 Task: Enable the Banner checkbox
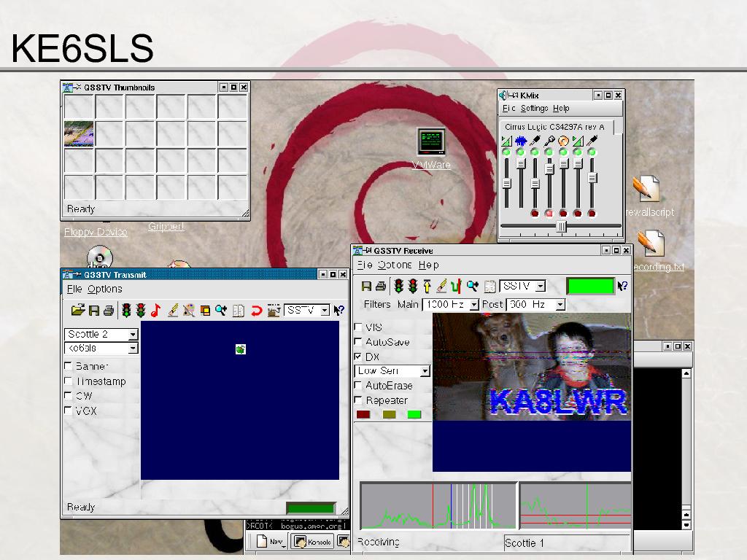[69, 366]
